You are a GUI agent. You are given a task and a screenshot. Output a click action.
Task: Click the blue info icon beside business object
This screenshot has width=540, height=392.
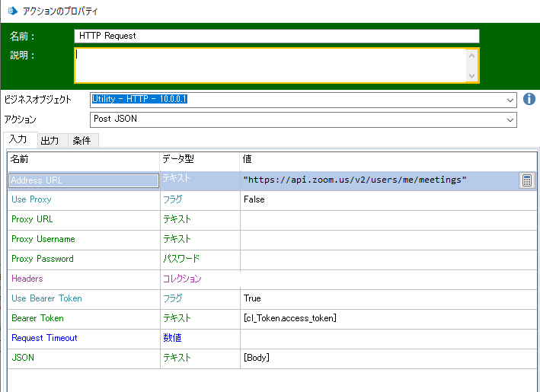[x=529, y=100]
